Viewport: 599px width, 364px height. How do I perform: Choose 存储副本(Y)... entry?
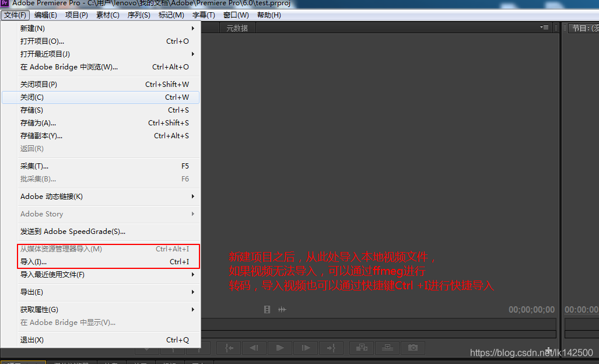(101, 135)
